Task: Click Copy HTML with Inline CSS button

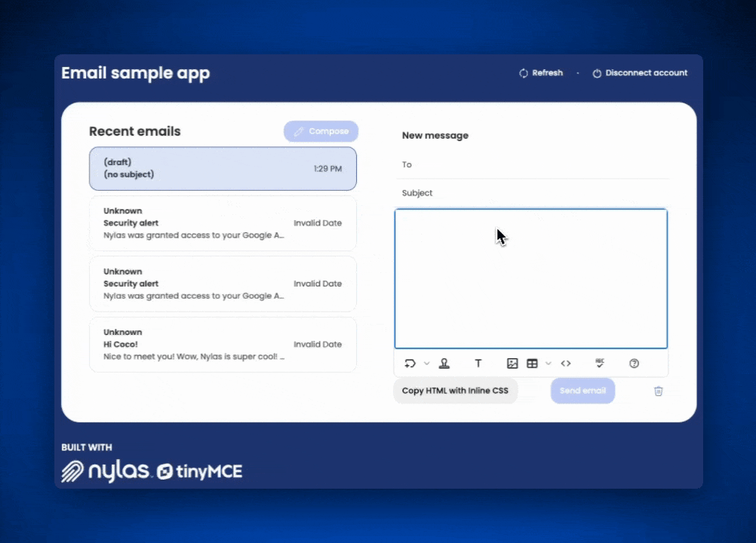Action: point(455,391)
